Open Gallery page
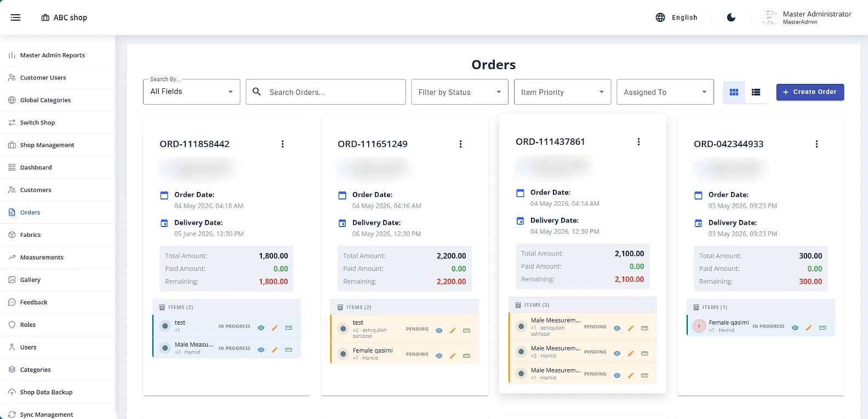 click(58, 280)
